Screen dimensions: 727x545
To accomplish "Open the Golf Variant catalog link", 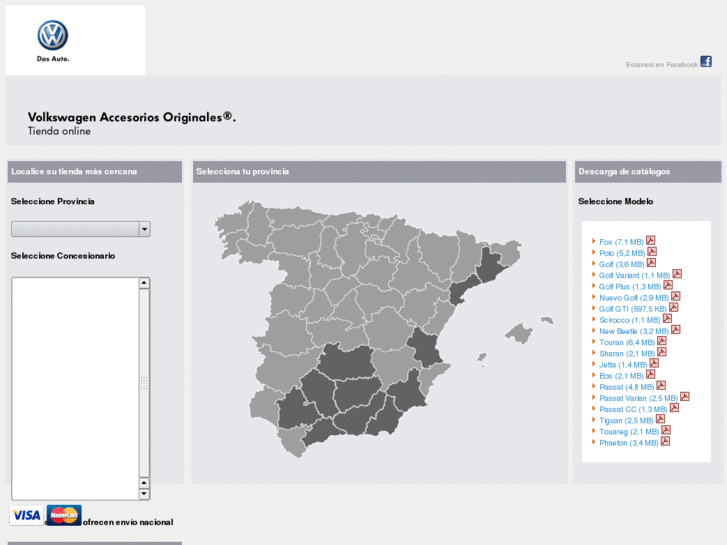I will click(x=634, y=276).
